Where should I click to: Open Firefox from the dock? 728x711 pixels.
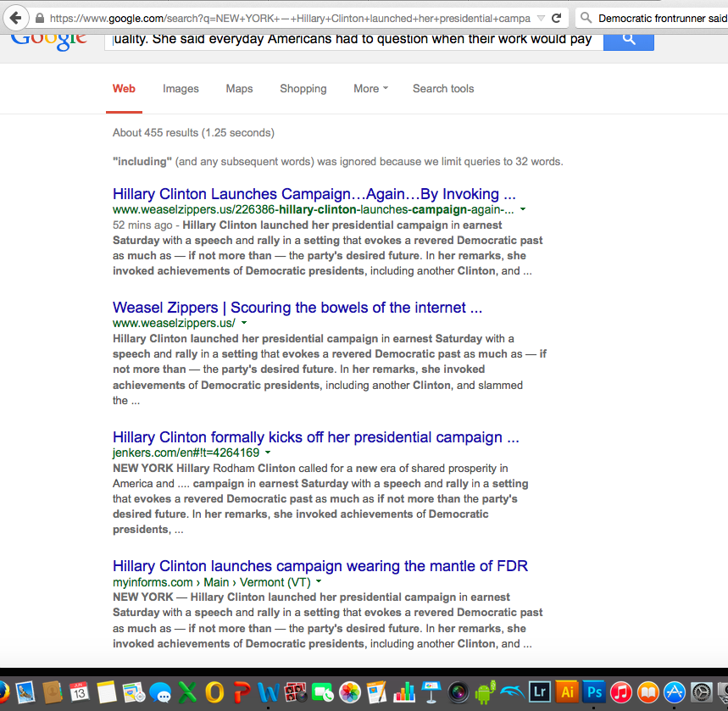pyautogui.click(x=3, y=693)
